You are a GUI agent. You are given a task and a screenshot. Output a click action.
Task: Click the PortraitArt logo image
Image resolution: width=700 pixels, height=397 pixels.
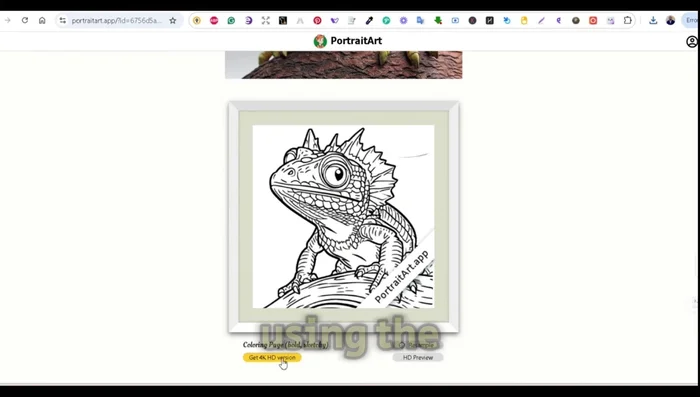(x=320, y=41)
